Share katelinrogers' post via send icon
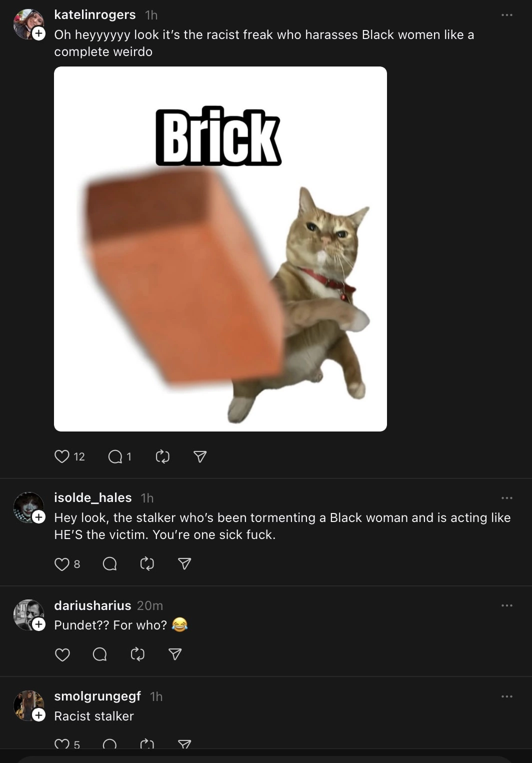532x763 pixels. click(200, 456)
